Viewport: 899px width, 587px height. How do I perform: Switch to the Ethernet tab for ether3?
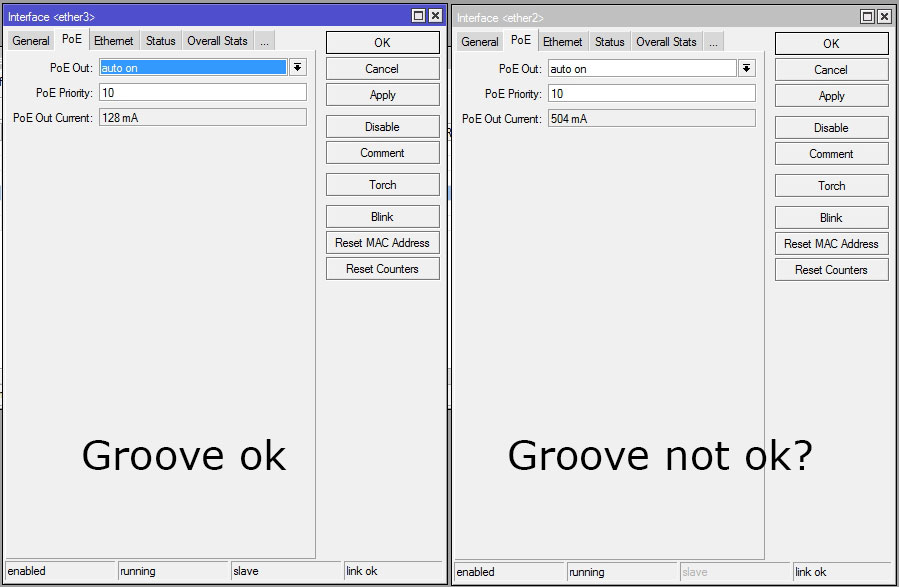(x=113, y=40)
